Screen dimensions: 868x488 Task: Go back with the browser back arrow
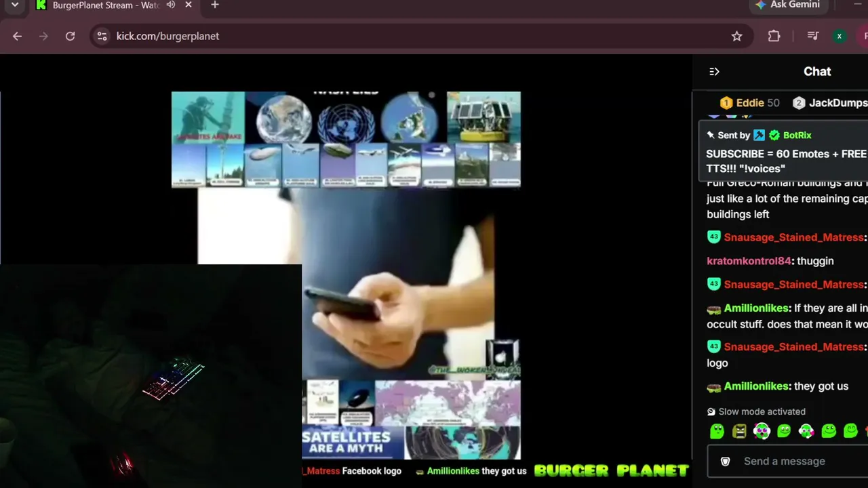[x=18, y=36]
